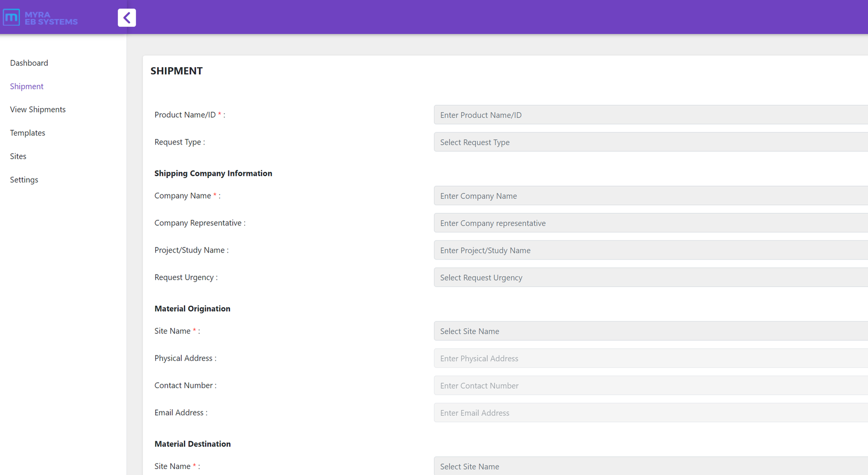The image size is (868, 475).
Task: Open the Select Request Type dropdown
Action: click(x=651, y=142)
